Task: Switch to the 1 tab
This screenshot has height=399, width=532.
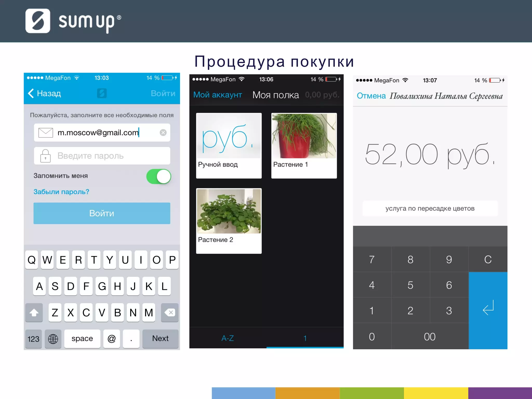Action: pos(305,338)
